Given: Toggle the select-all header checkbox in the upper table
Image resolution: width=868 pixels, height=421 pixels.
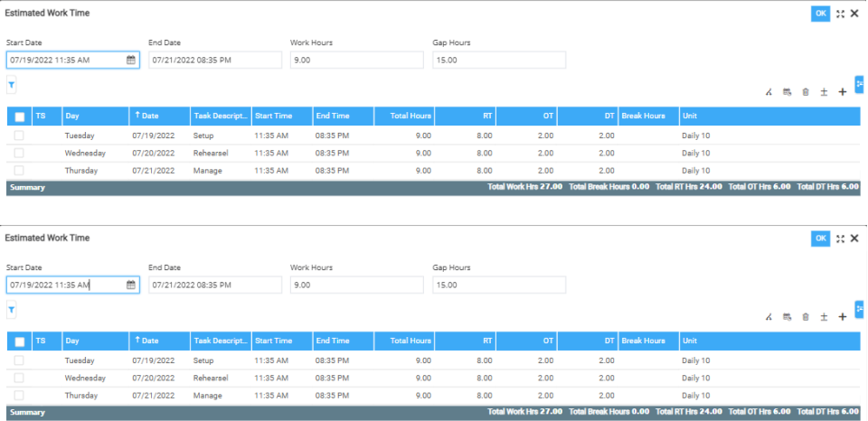Looking at the screenshot, I should coord(19,117).
